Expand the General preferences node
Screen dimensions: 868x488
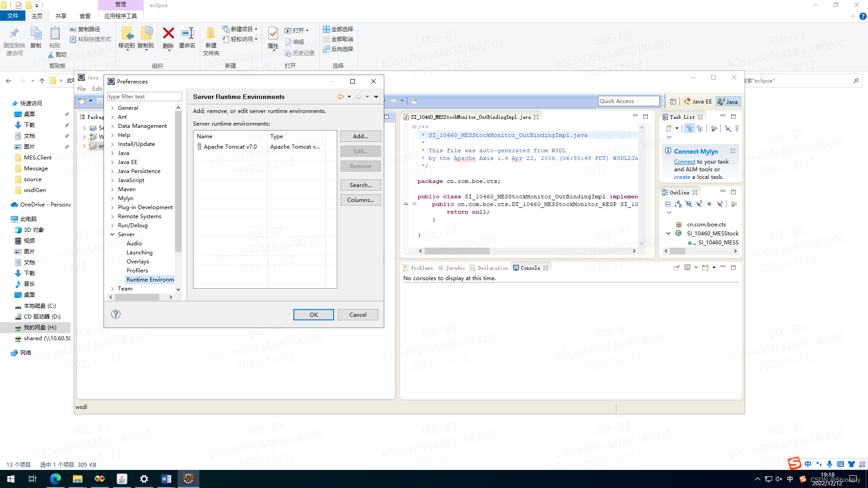(x=113, y=108)
